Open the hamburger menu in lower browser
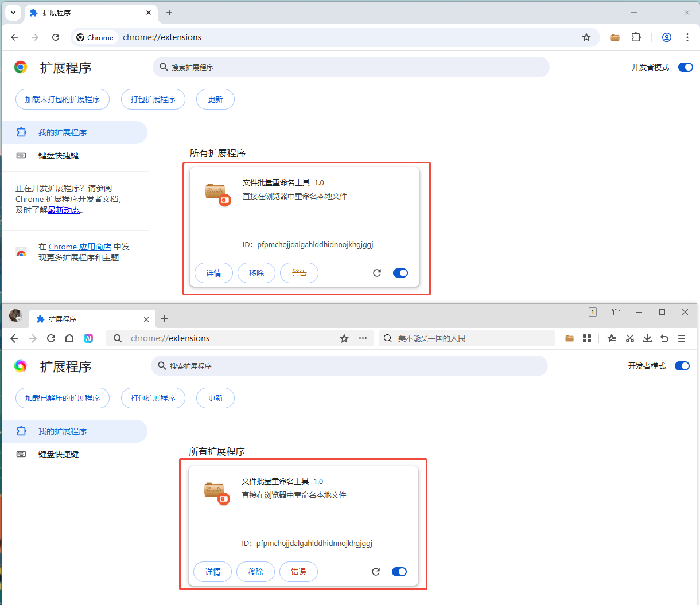Image resolution: width=700 pixels, height=605 pixels. 682,338
